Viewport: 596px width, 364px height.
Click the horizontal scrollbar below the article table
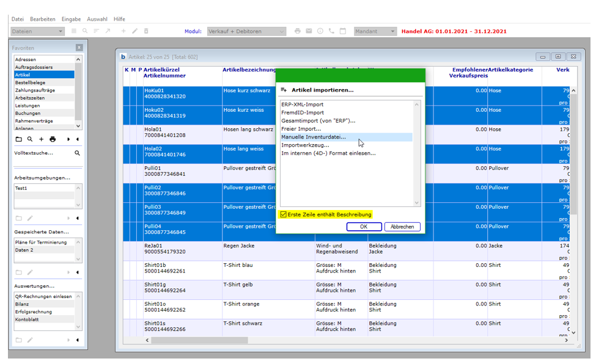200,340
